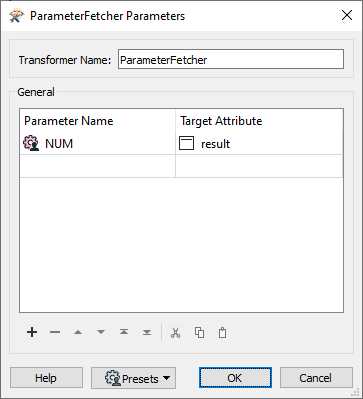Close the ParameterFetcher Parameters dialog
Viewport: 363px width, 399px height.
pos(347,15)
